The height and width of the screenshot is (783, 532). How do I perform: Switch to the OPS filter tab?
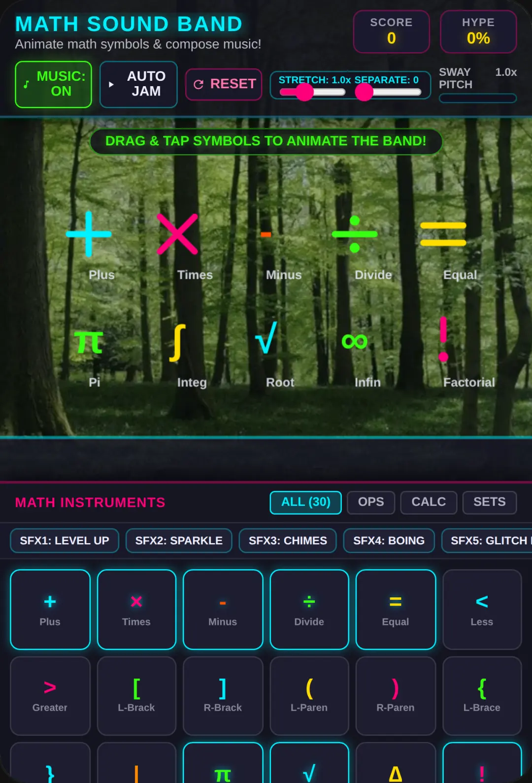[x=371, y=502]
